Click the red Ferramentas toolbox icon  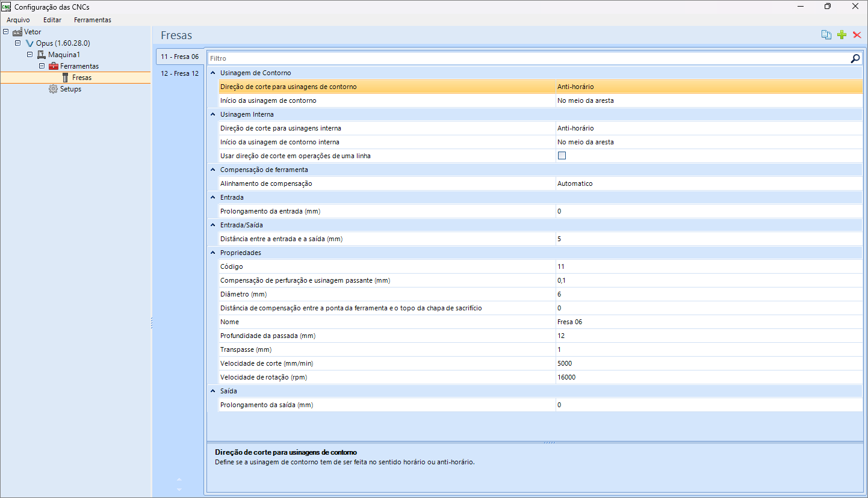point(53,66)
